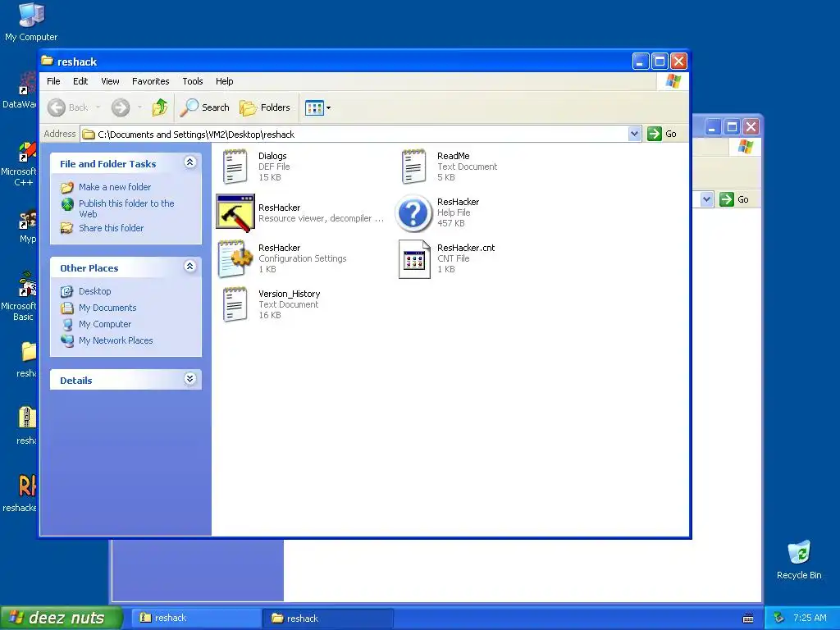This screenshot has width=840, height=630.
Task: Switch to first reshack zip taskbar button
Action: 196,619
